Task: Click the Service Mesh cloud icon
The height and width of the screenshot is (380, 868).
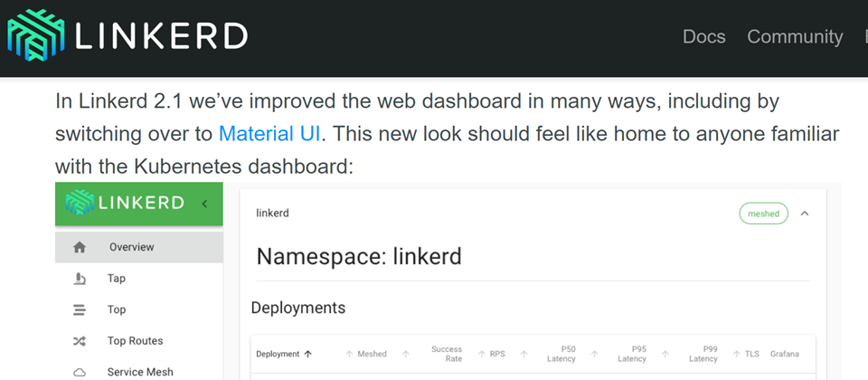Action: pos(80,372)
